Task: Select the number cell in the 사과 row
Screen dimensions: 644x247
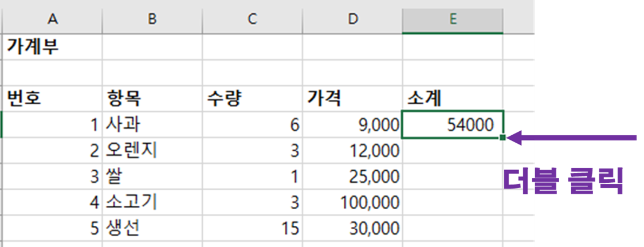Action: tap(52, 124)
